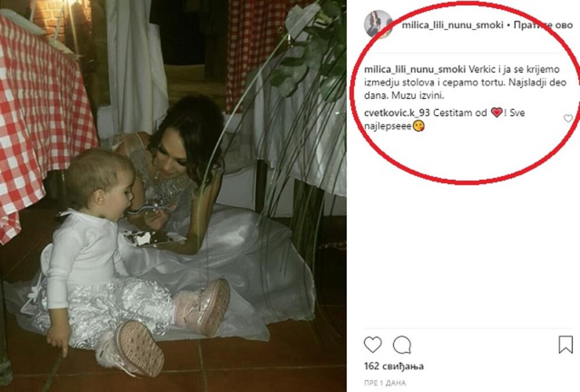Click the Пратите ово follow link
Viewport: 580px width, 392px height.
tap(543, 25)
